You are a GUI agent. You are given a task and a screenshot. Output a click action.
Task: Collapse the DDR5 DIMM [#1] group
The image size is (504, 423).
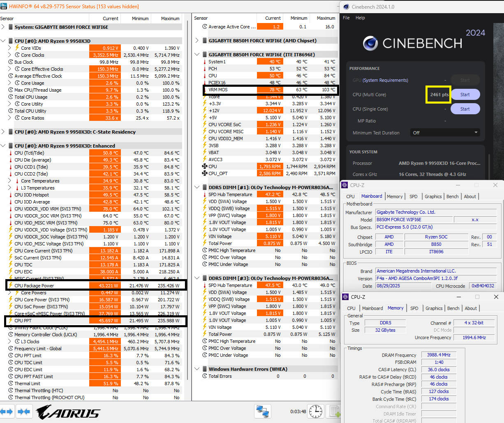click(x=197, y=187)
